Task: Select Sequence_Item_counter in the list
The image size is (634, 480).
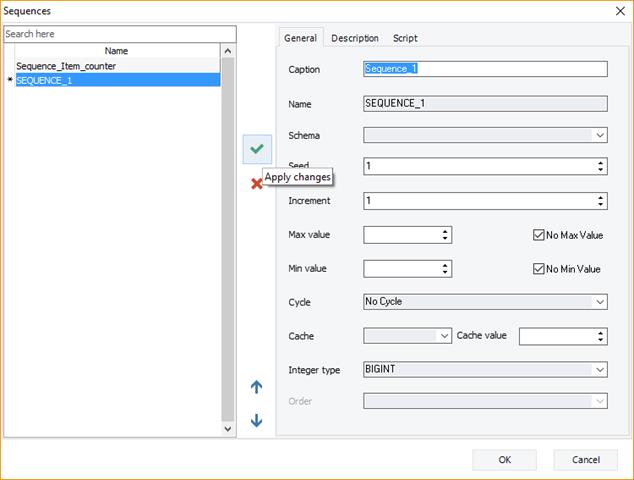Action: pos(117,66)
